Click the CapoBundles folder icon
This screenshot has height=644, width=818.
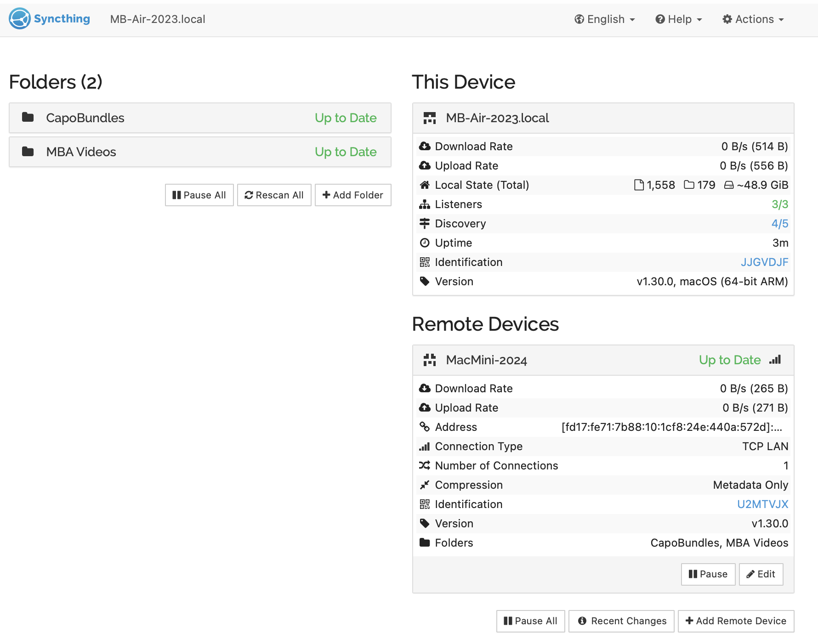point(28,118)
